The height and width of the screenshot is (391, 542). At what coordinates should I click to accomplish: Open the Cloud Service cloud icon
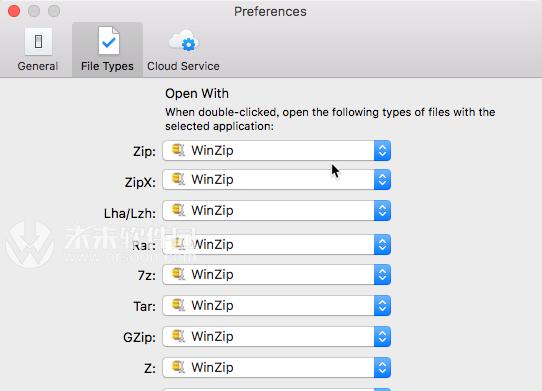[184, 41]
